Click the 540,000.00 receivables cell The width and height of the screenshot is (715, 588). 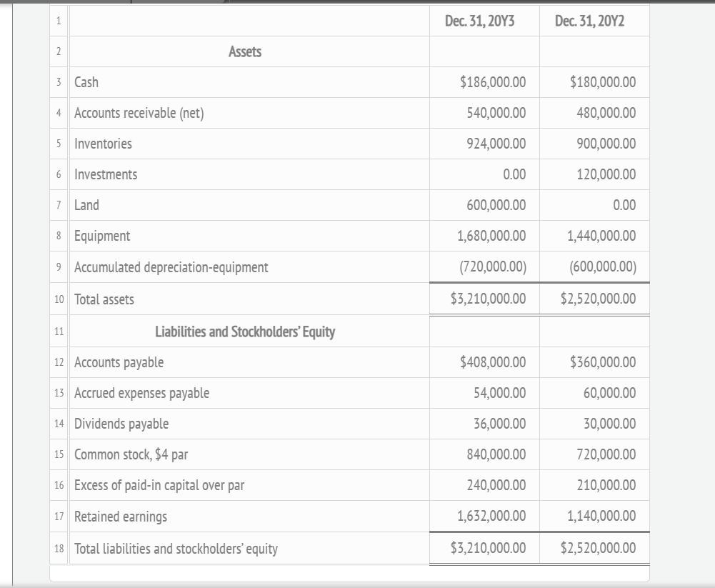(496, 113)
